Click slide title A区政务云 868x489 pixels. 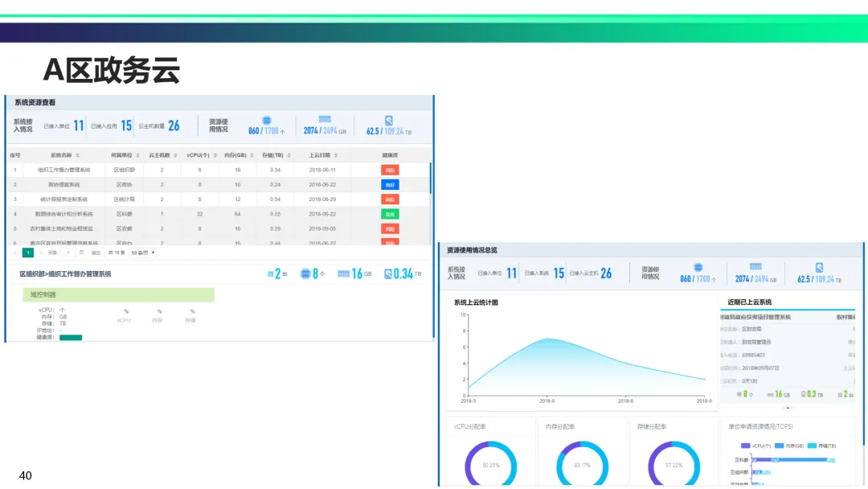pos(112,70)
